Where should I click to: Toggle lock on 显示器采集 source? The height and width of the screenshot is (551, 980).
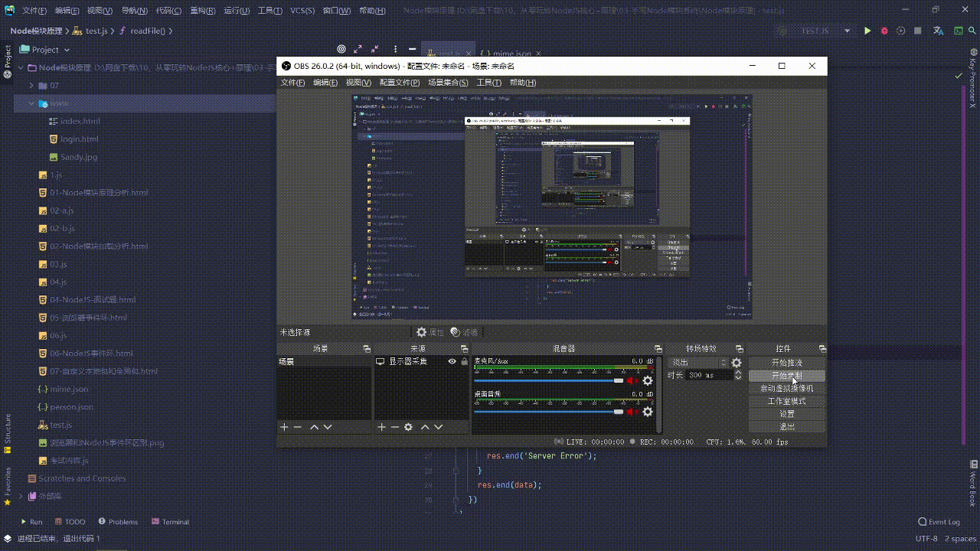464,361
